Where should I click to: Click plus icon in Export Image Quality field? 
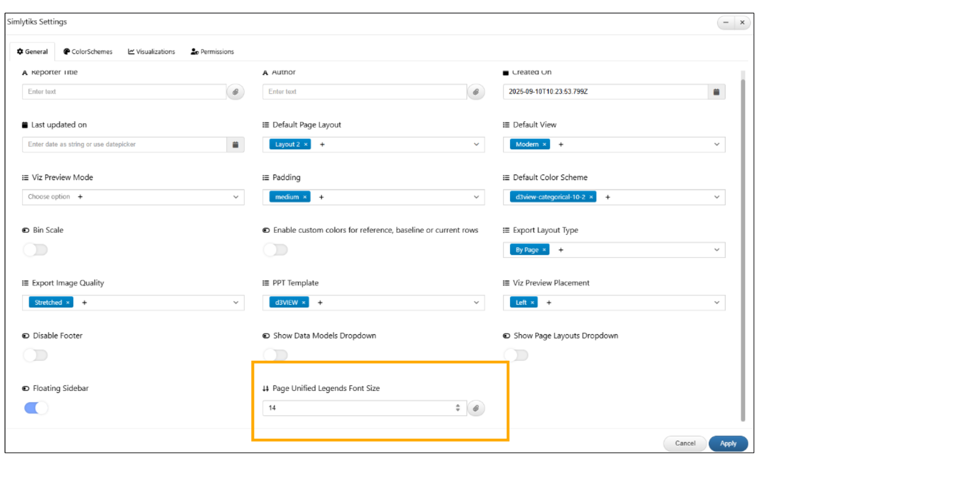pos(84,303)
